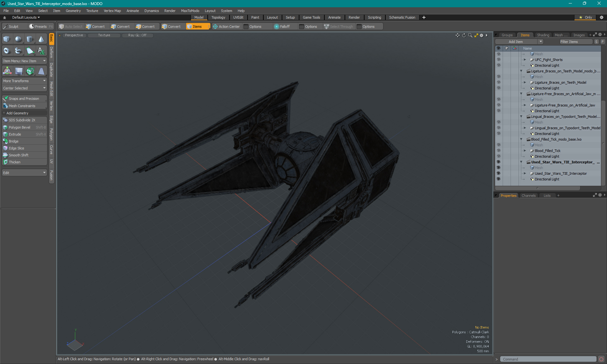Toggle visibility of Used_Star_Wars_TIE_Interceptor group item
The height and width of the screenshot is (364, 607).
point(499,173)
